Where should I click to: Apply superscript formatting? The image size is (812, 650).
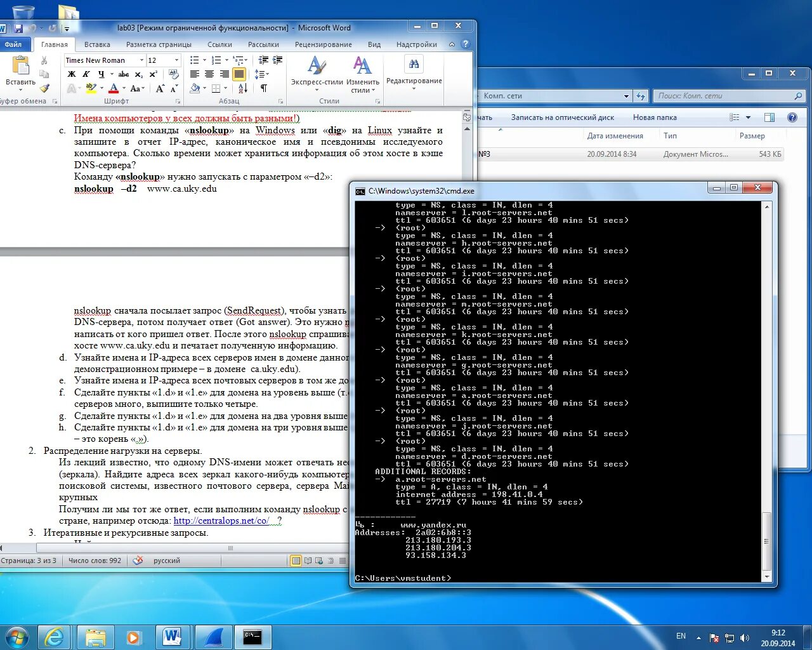(153, 74)
